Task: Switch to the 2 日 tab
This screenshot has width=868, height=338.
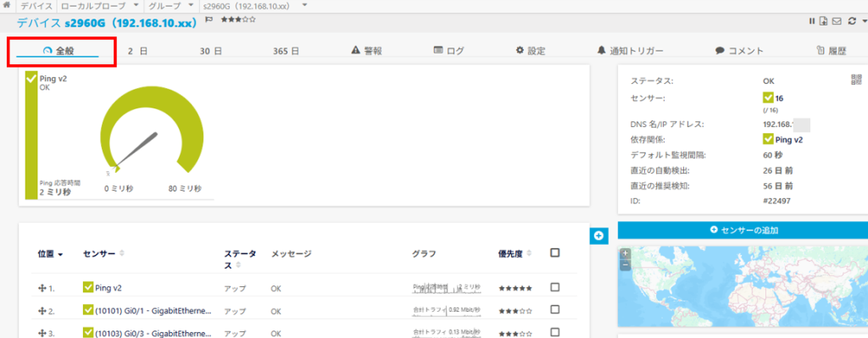Action: [x=137, y=51]
